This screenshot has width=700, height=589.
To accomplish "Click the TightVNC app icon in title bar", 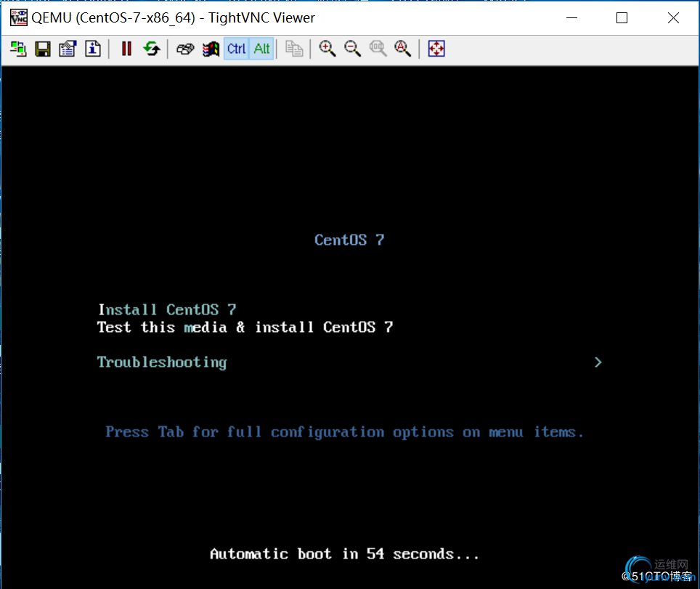I will 19,18.
